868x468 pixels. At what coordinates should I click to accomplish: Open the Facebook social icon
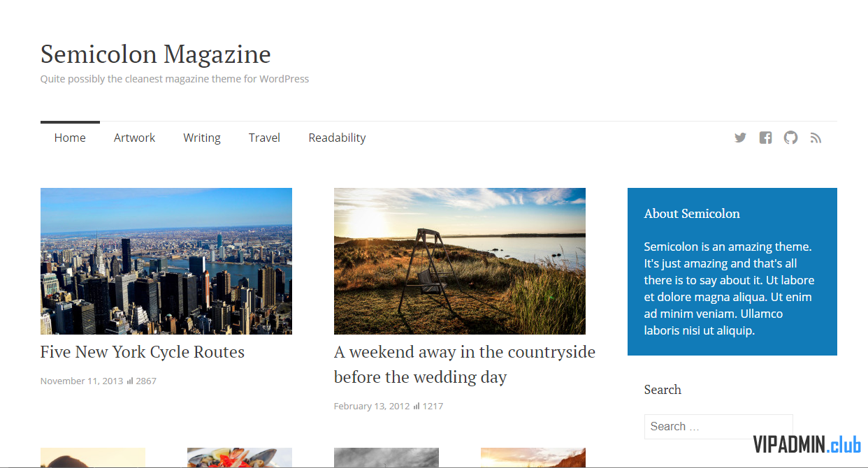(x=765, y=138)
